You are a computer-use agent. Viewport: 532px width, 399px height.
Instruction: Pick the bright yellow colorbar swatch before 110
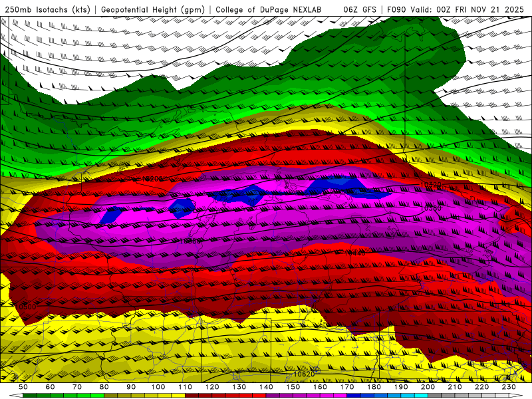tap(178, 396)
